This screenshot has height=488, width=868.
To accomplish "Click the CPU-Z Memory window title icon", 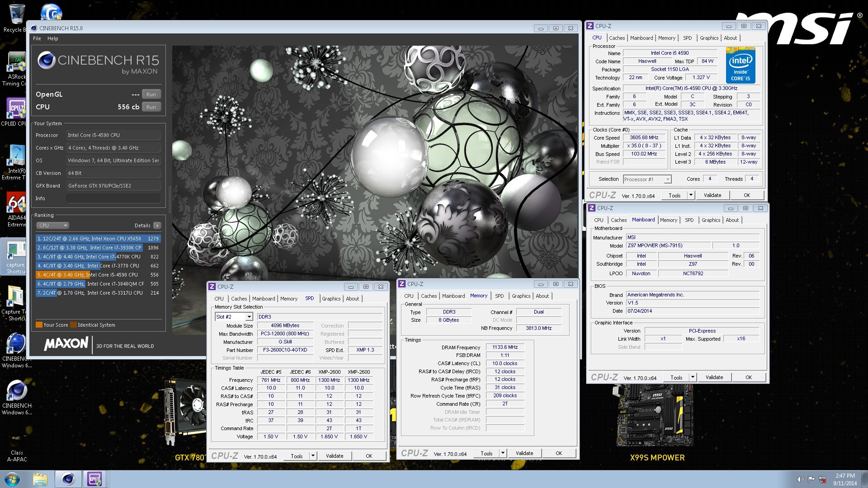I will [x=402, y=284].
